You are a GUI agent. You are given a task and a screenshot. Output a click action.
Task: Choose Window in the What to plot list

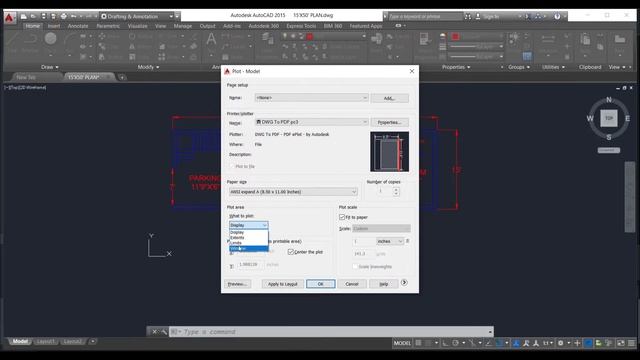[249, 249]
